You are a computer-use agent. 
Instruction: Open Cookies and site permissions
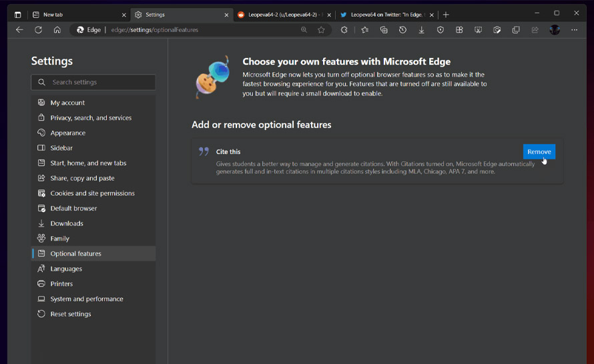tap(93, 193)
